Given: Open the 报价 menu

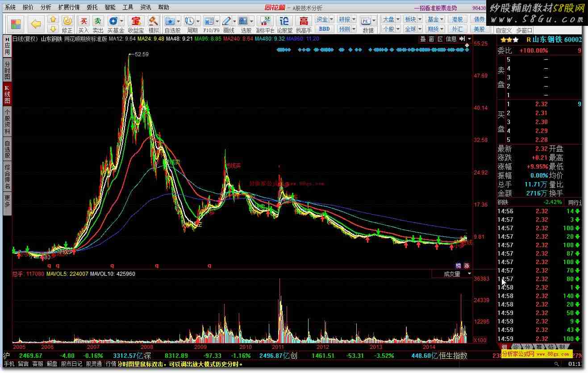Looking at the screenshot, I should point(28,8).
